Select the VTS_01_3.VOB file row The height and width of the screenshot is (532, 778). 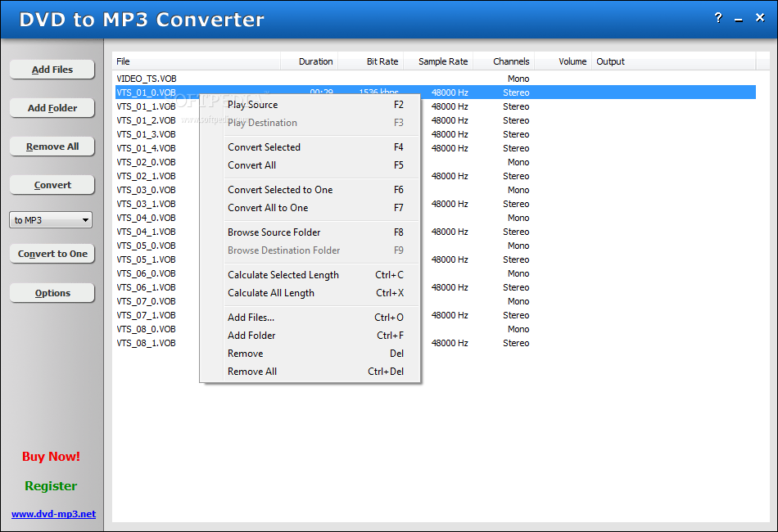pyautogui.click(x=146, y=134)
